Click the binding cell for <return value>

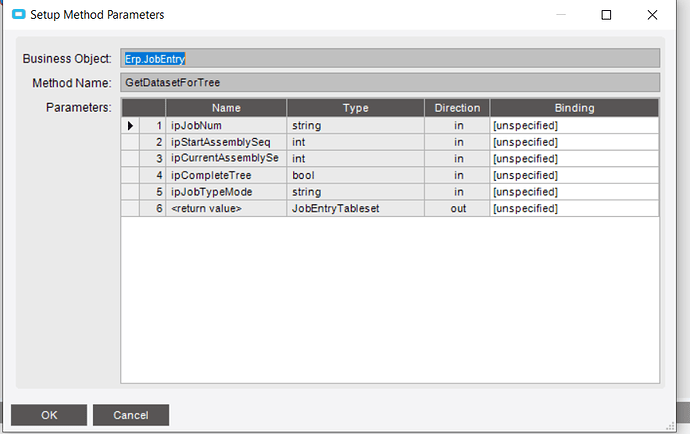574,208
